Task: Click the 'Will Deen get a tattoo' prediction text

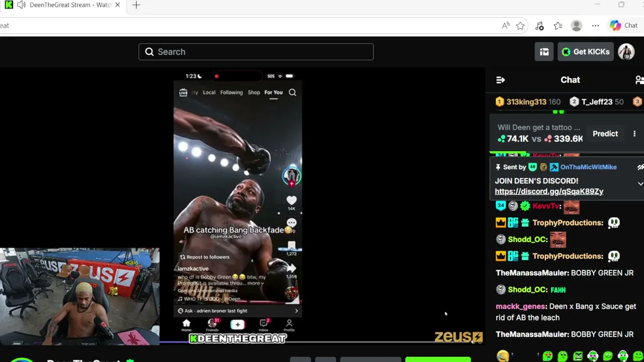Action: point(539,128)
